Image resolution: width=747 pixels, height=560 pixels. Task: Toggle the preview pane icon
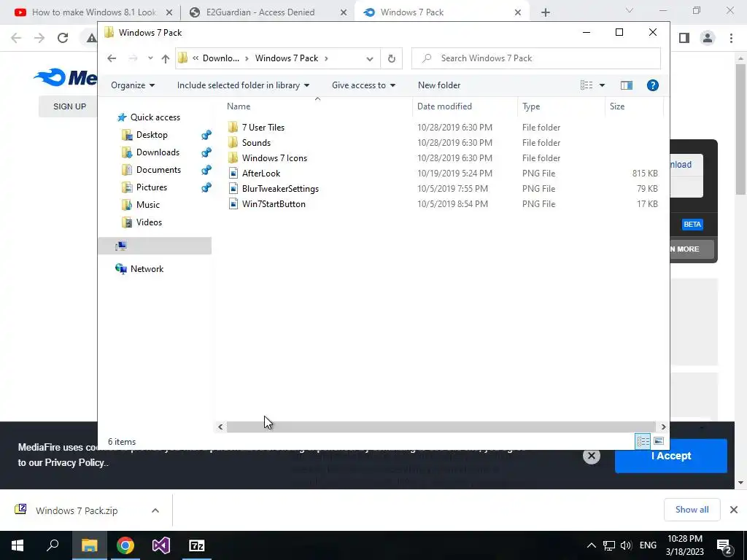(x=627, y=85)
